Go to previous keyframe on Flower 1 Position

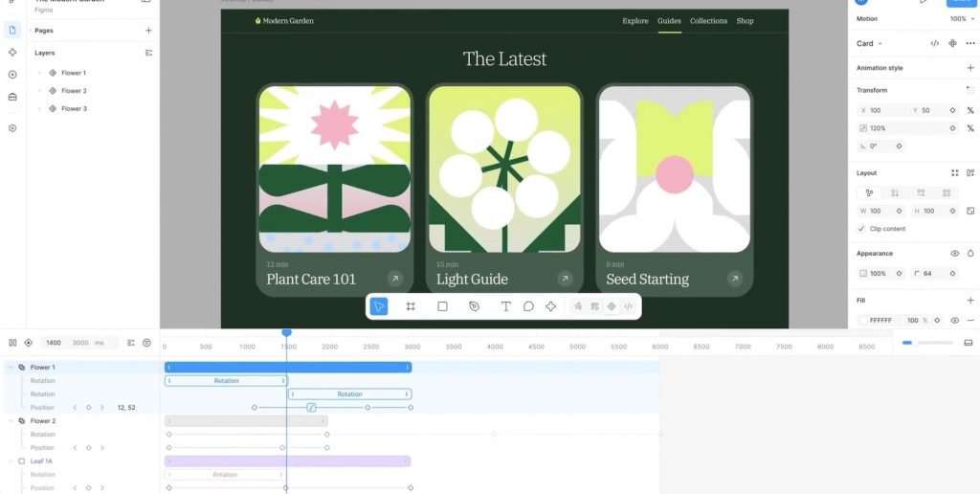coord(75,408)
